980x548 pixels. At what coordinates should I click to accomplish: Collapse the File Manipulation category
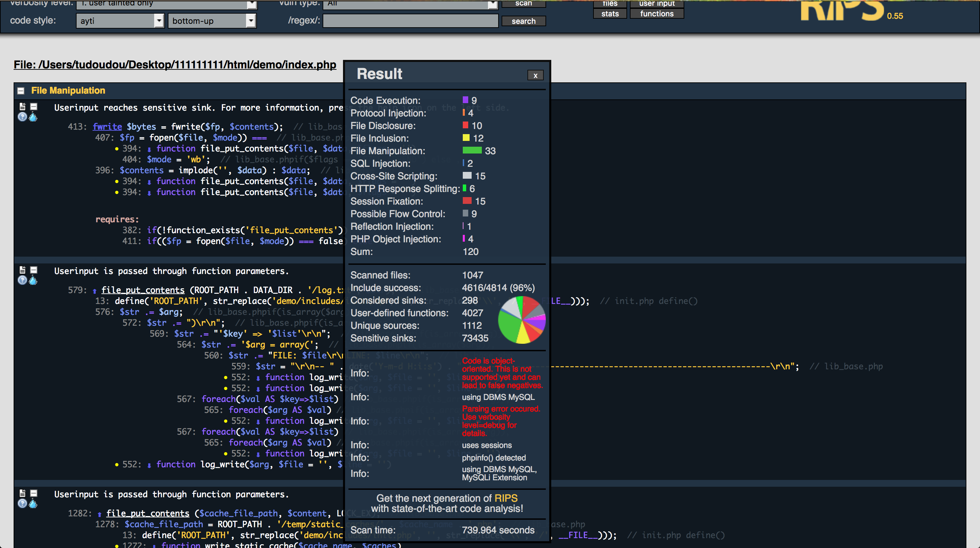21,91
